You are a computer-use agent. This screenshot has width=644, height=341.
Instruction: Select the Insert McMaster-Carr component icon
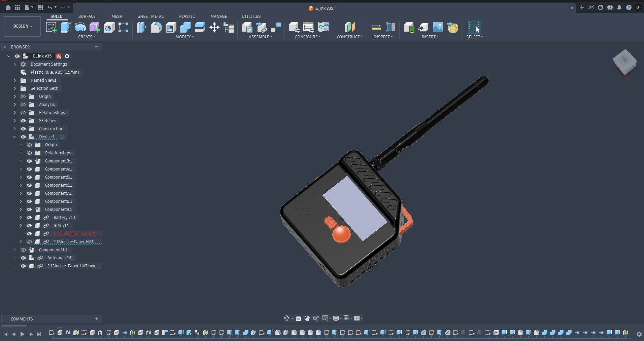pos(409,27)
